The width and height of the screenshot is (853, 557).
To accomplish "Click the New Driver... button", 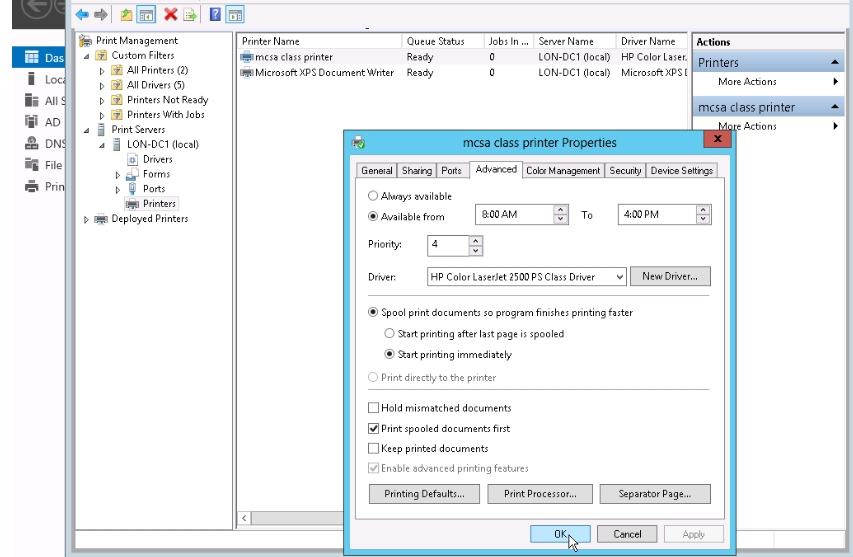I will click(x=669, y=277).
